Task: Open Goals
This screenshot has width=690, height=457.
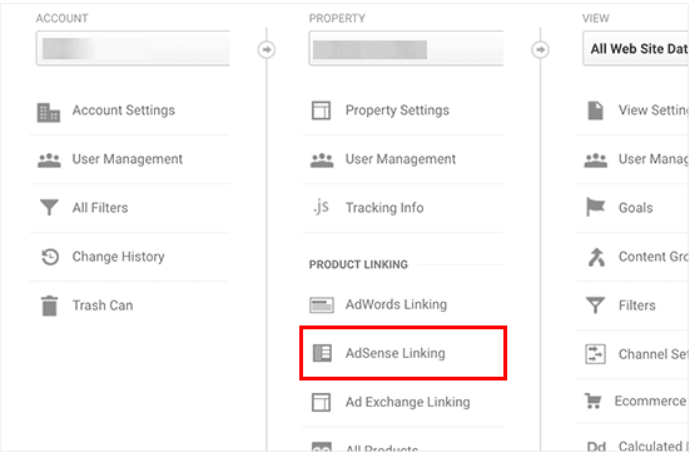Action: [635, 208]
